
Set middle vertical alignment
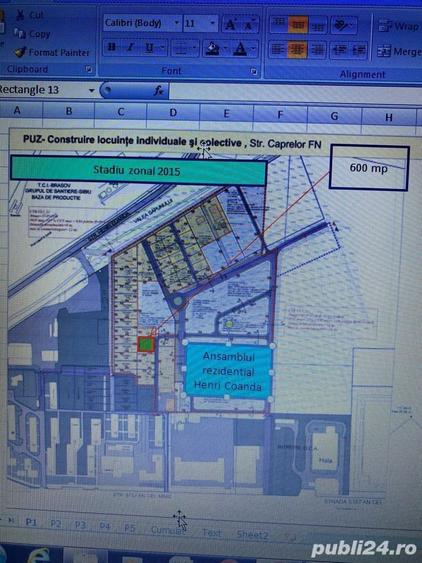(298, 25)
